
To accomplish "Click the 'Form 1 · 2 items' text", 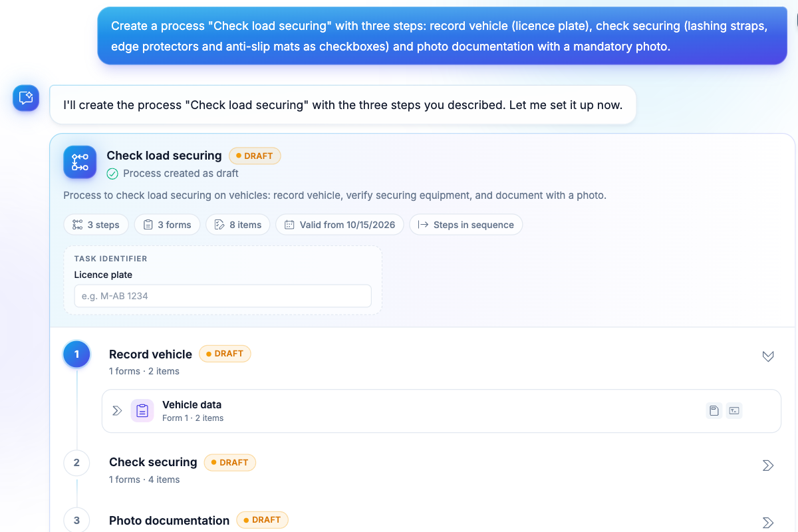I will click(x=193, y=418).
